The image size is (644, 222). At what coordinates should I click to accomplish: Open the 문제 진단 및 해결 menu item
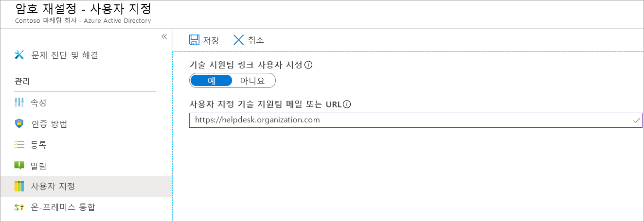(x=65, y=55)
